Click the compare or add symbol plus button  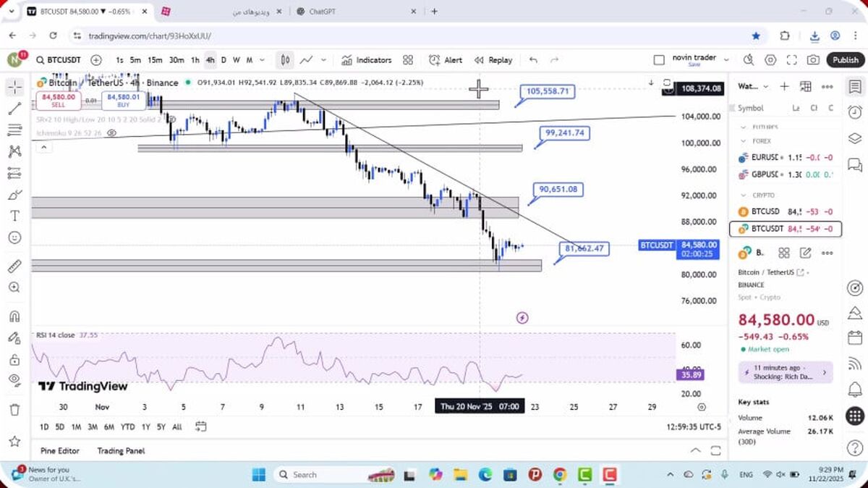pos(96,60)
